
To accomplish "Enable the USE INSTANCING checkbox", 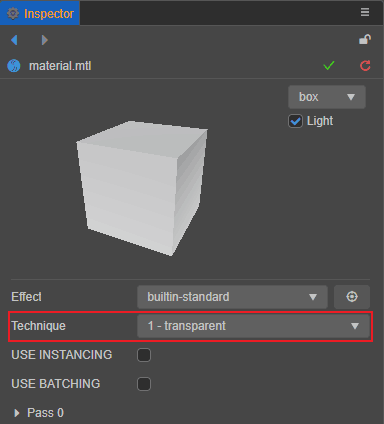I will pos(144,355).
